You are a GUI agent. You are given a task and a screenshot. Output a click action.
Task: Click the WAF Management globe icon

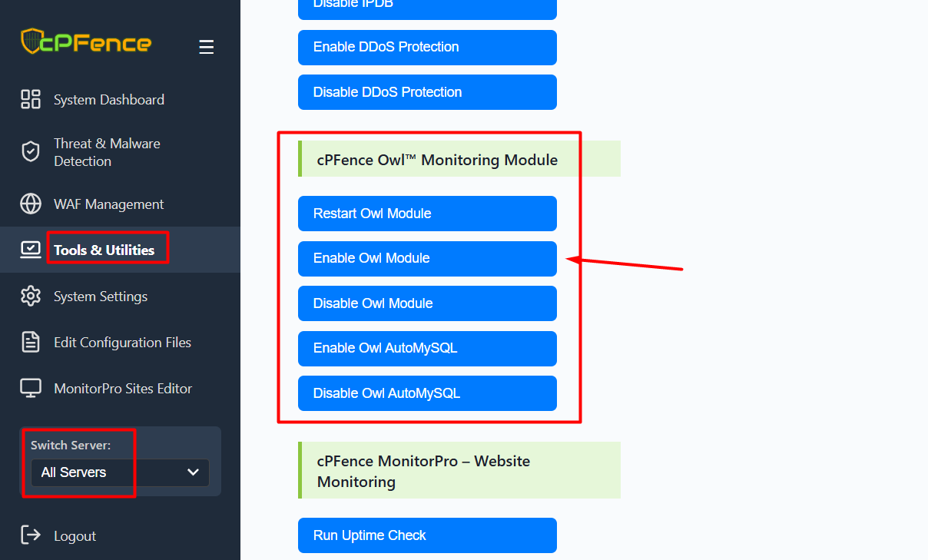[31, 204]
